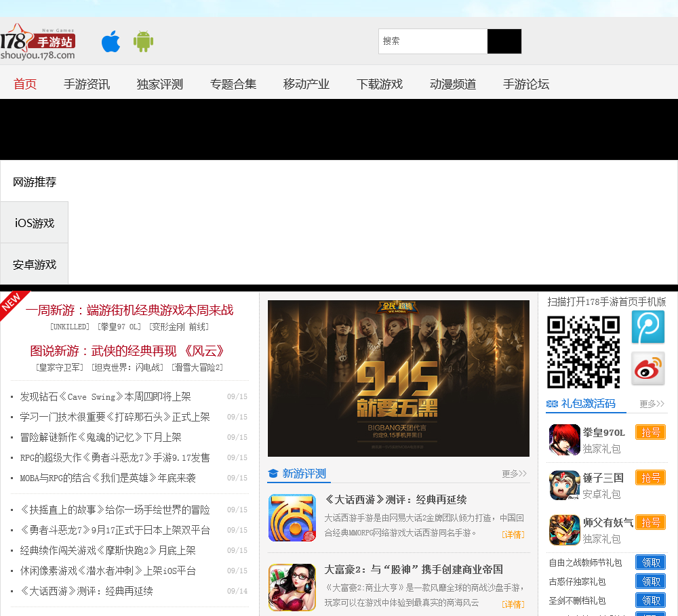Go to the 首页 nav item
Viewport: 678px width, 616px height.
click(25, 84)
